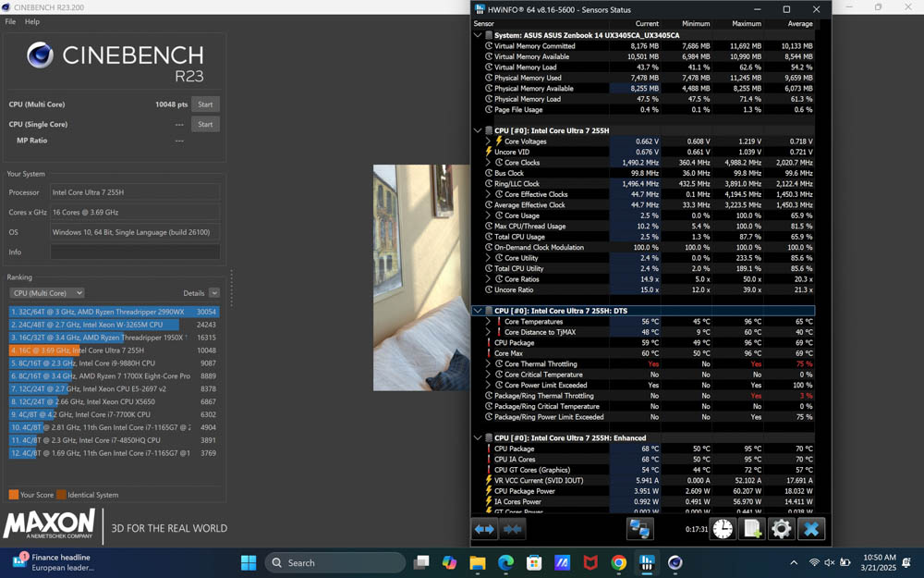Open the Cinebench Help menu
The width and height of the screenshot is (924, 578).
(x=32, y=21)
